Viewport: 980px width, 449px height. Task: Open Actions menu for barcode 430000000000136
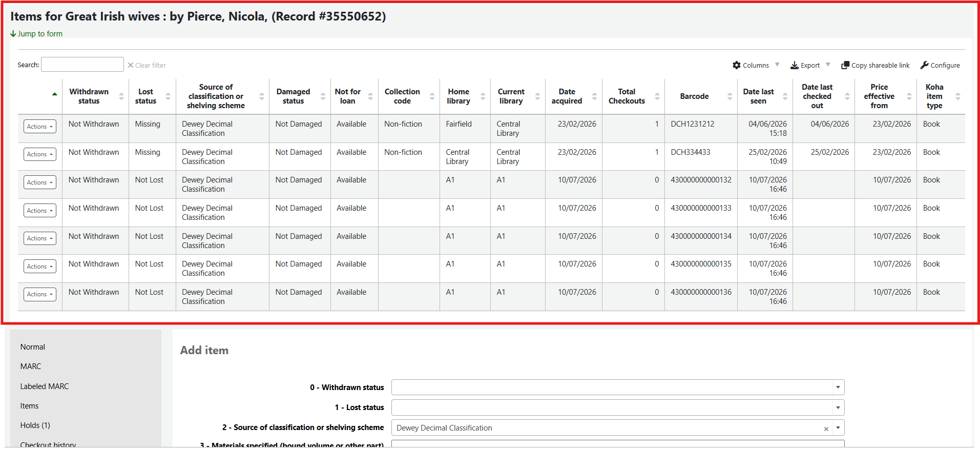coord(40,294)
